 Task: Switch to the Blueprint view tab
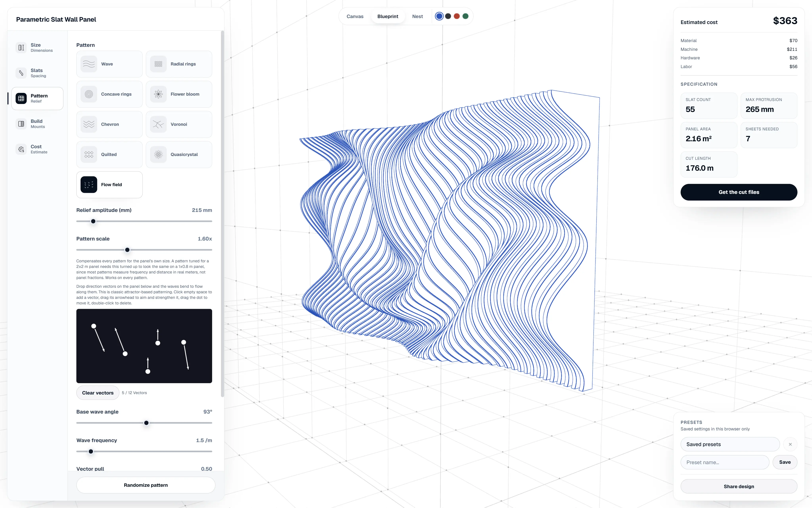pos(388,16)
